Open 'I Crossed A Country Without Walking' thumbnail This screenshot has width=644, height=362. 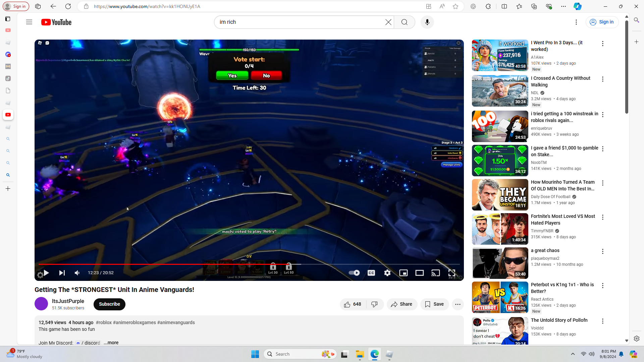point(500,91)
